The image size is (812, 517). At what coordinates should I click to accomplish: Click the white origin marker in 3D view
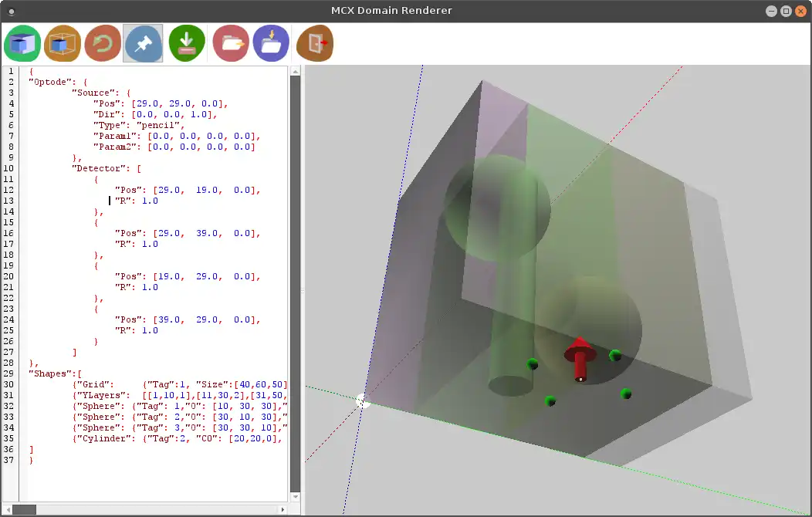coord(363,401)
